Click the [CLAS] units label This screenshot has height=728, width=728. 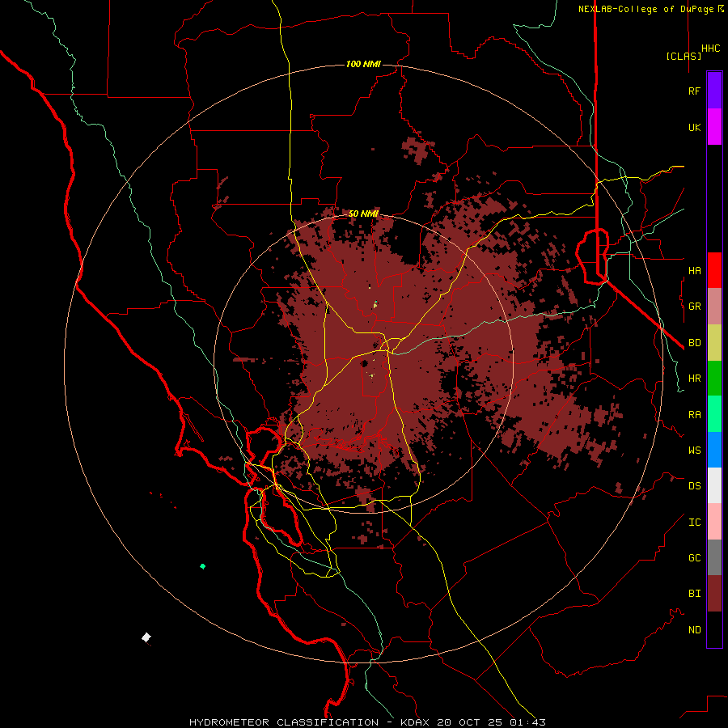pos(684,57)
